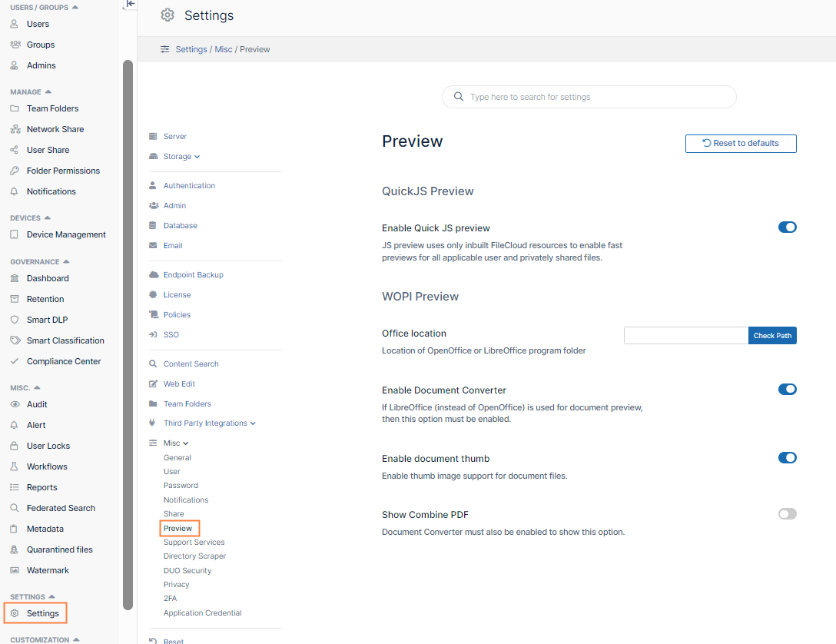Viewport: 836px width, 644px height.
Task: Disable the Enable Quick JS preview toggle
Action: point(787,227)
